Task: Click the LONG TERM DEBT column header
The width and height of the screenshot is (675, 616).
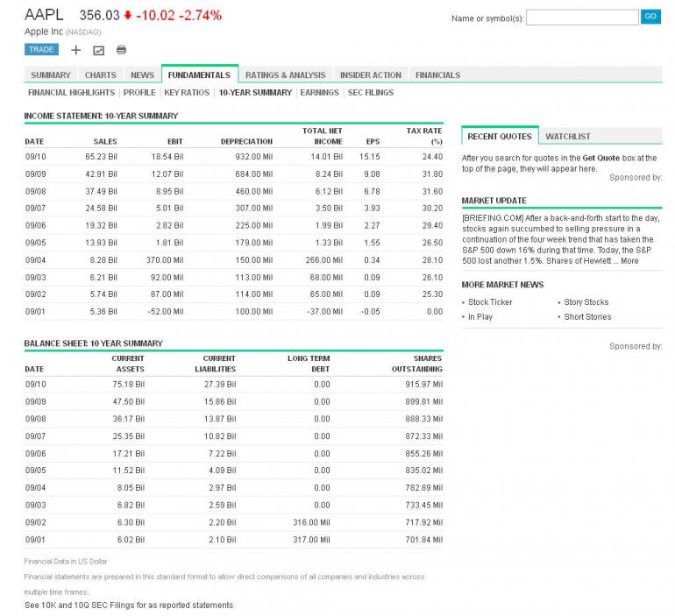Action: tap(309, 364)
